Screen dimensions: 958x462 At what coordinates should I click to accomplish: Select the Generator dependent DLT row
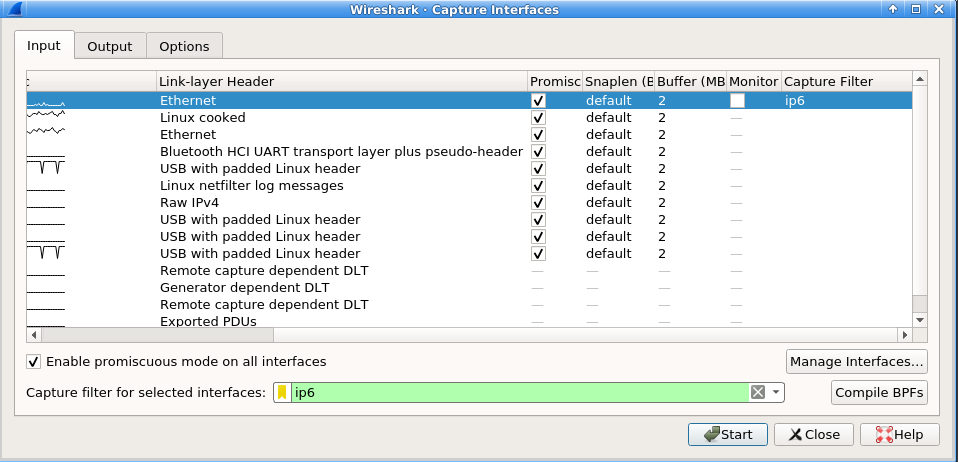pos(469,288)
